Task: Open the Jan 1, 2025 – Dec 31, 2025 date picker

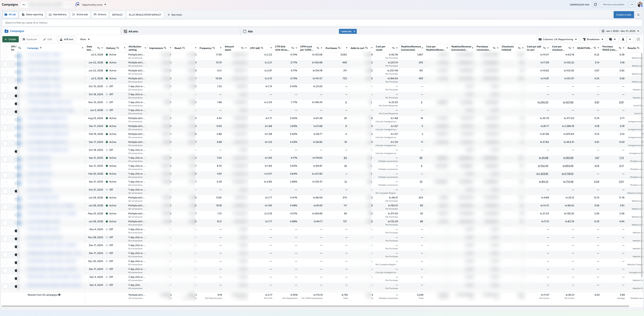Action: click(620, 31)
